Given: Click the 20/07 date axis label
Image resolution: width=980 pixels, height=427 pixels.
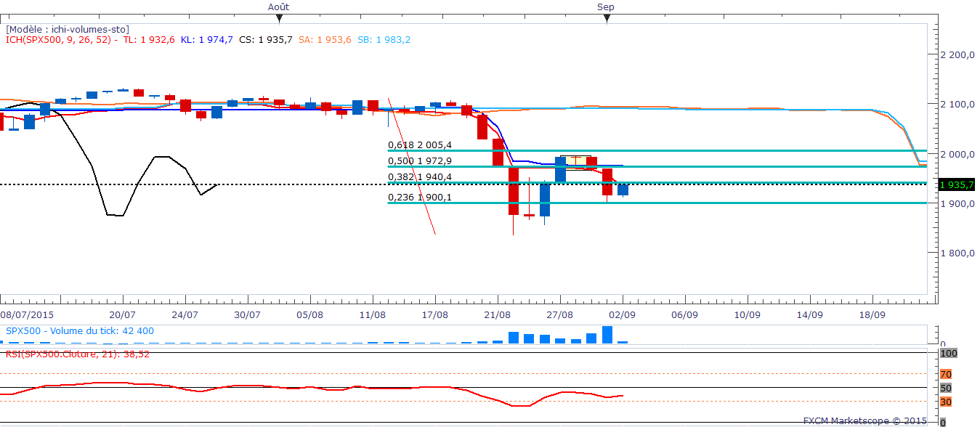Looking at the screenshot, I should (x=122, y=315).
